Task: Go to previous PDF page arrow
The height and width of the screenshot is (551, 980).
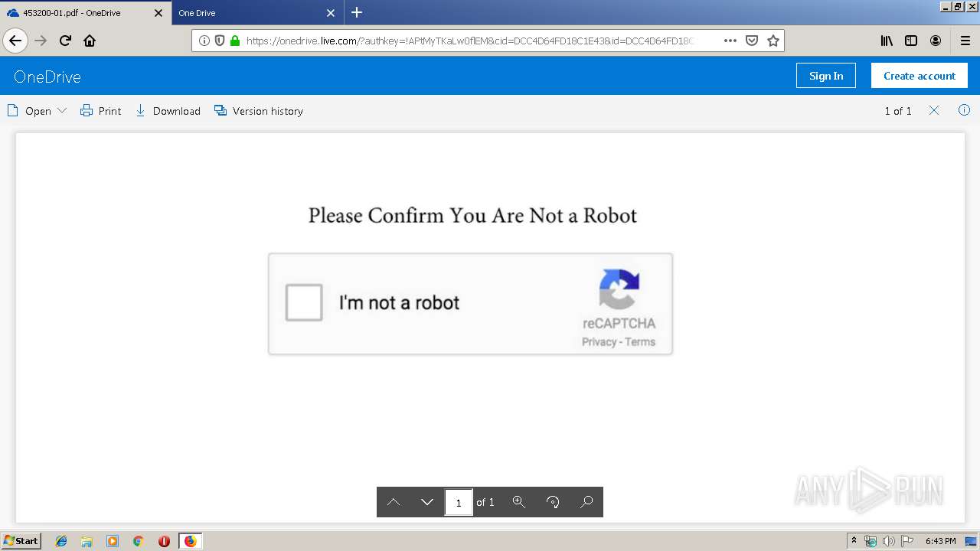Action: pos(394,502)
